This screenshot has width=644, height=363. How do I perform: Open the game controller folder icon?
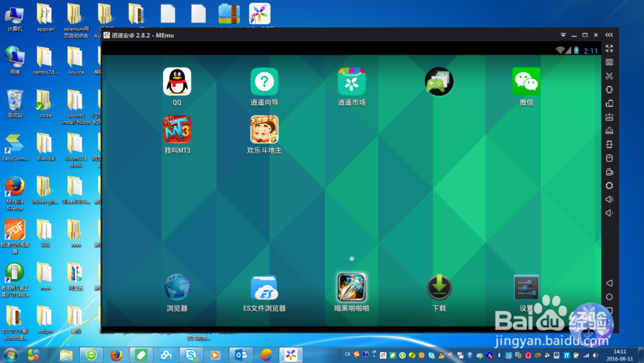[x=439, y=82]
